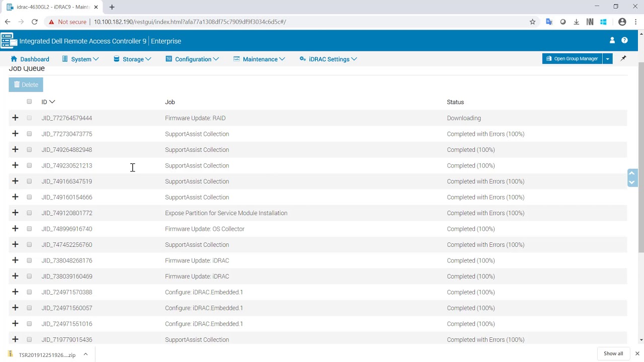Go back with the browser back arrow
This screenshot has width=644, height=362.
click(x=8, y=22)
